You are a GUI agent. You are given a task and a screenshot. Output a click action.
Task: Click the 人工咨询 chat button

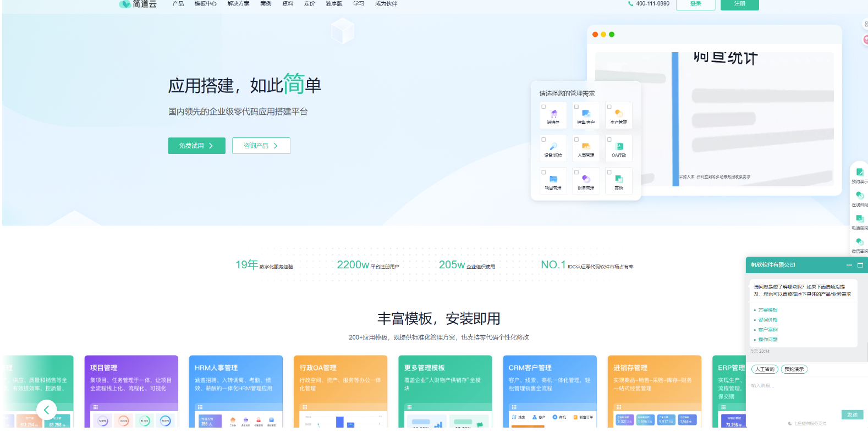(765, 369)
